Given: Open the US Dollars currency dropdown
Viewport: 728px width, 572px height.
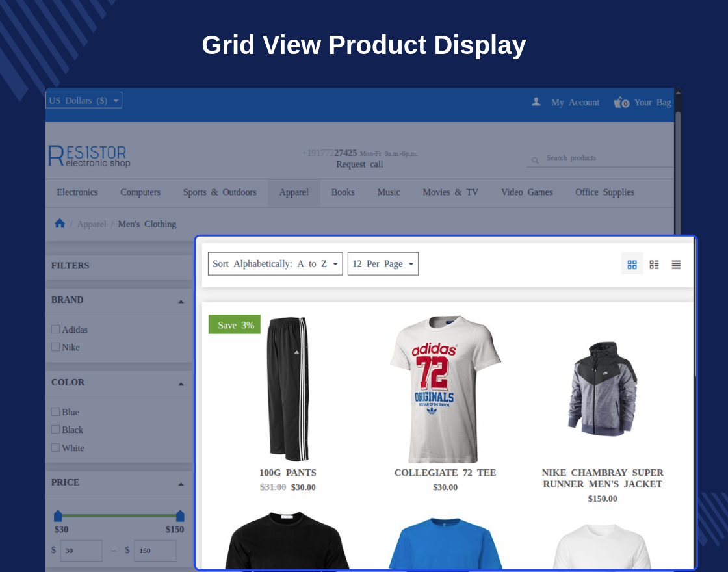Looking at the screenshot, I should coord(84,100).
